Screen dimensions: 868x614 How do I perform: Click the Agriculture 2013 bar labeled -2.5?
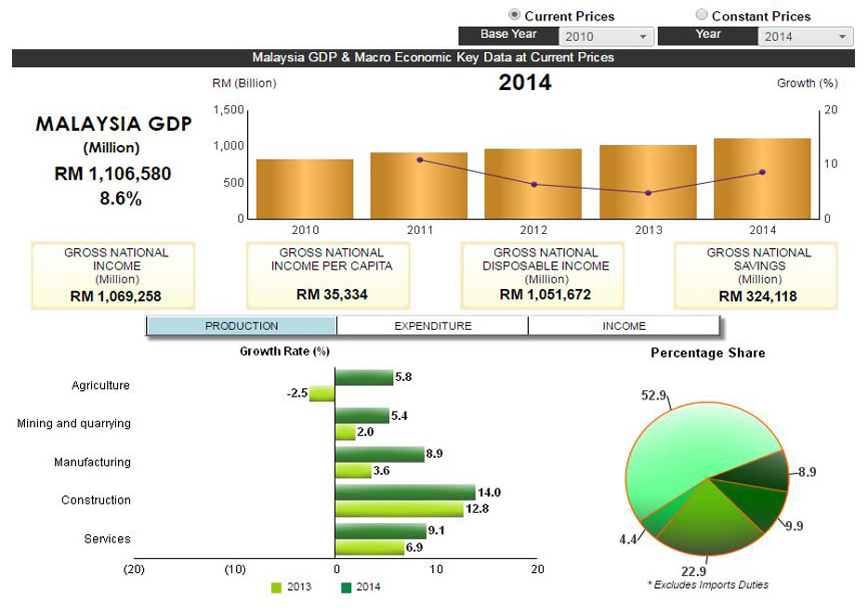[322, 394]
